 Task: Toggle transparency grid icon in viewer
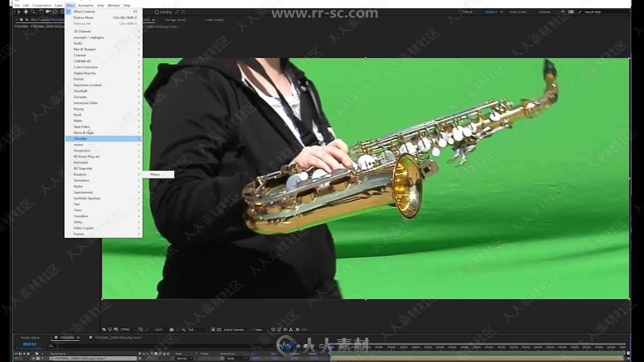point(219,330)
